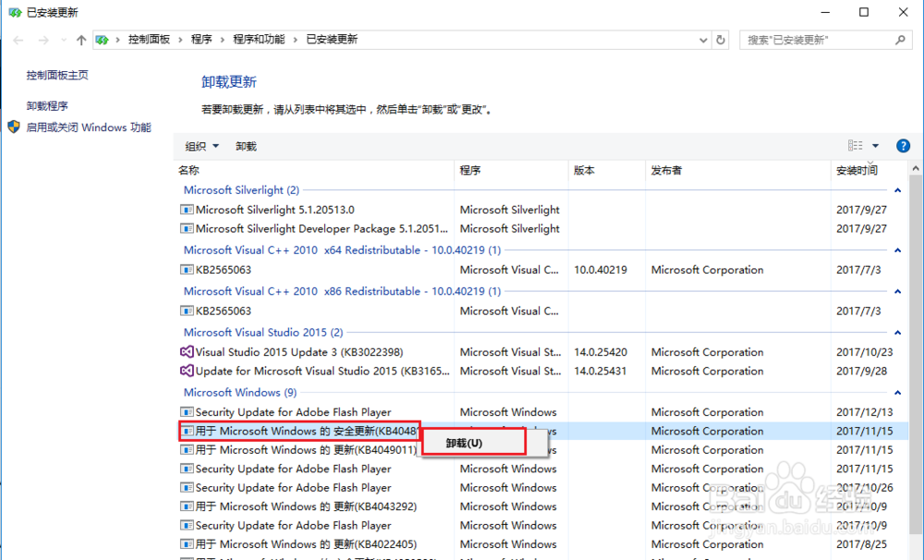This screenshot has width=924, height=560.
Task: Click the Forward navigation arrow
Action: click(x=43, y=40)
